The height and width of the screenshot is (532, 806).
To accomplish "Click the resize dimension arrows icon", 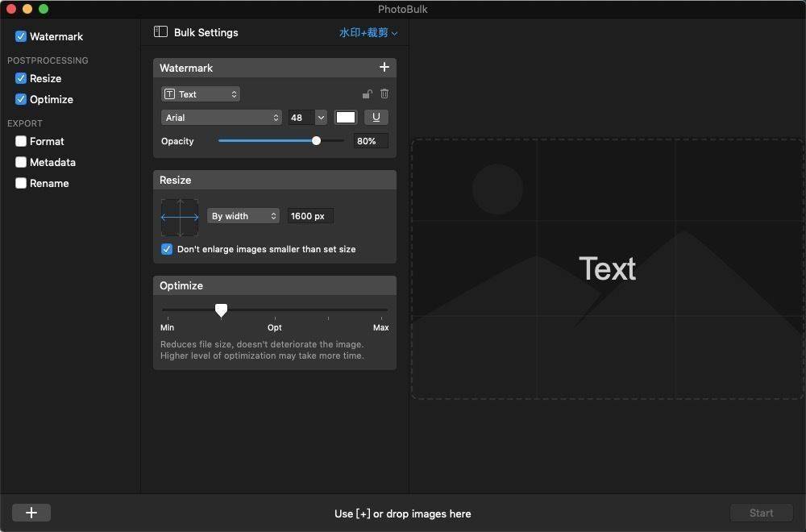I will (180, 217).
